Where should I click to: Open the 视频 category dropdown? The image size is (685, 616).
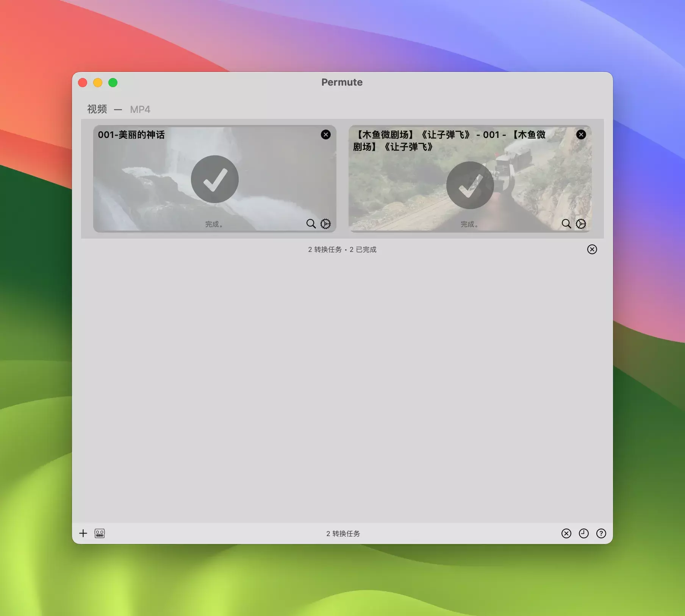pos(97,109)
